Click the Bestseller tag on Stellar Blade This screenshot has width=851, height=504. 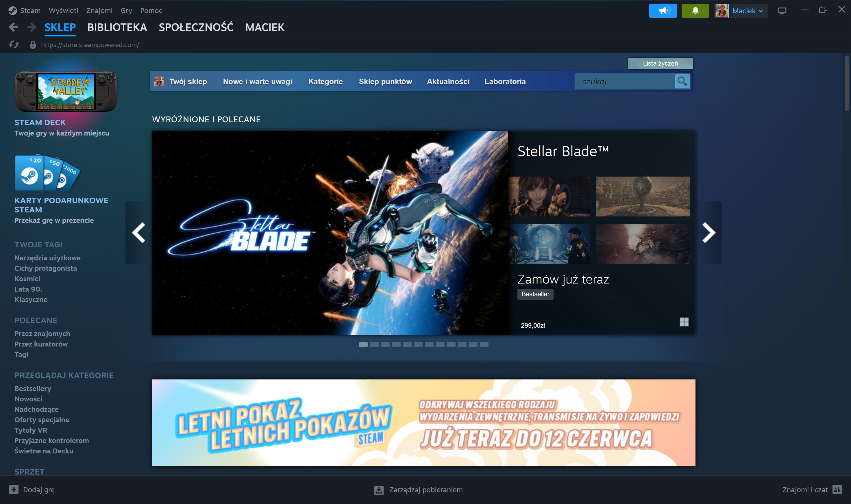pyautogui.click(x=535, y=294)
